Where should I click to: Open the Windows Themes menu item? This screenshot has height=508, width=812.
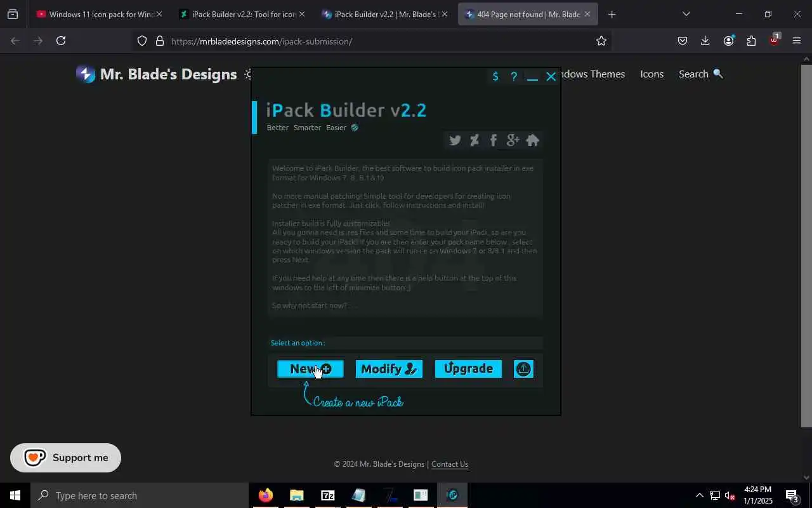[x=593, y=74]
